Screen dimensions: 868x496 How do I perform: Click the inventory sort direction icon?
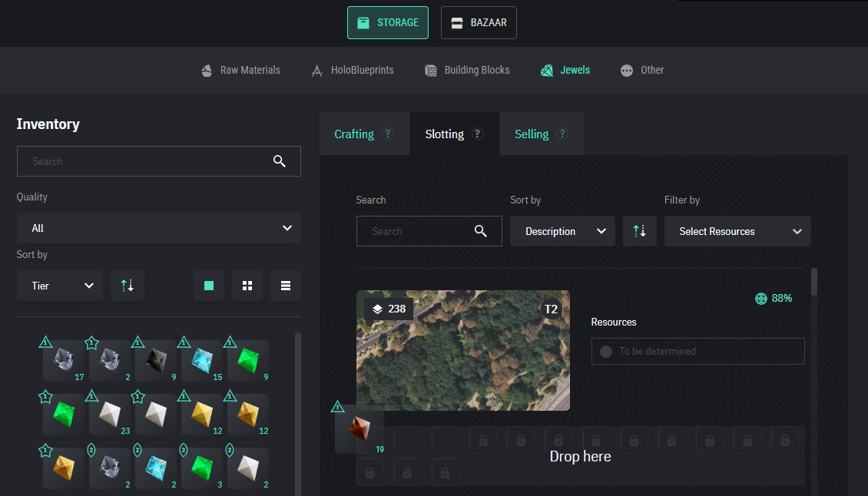click(128, 286)
